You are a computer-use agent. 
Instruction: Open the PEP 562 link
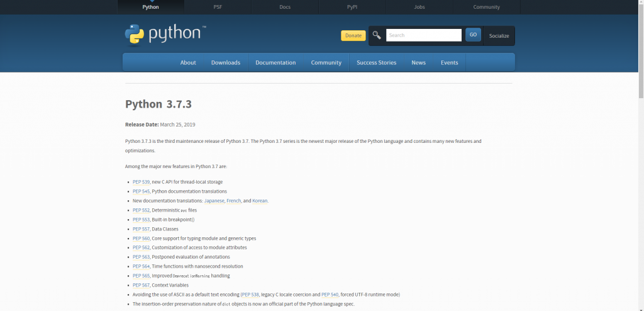click(x=141, y=247)
